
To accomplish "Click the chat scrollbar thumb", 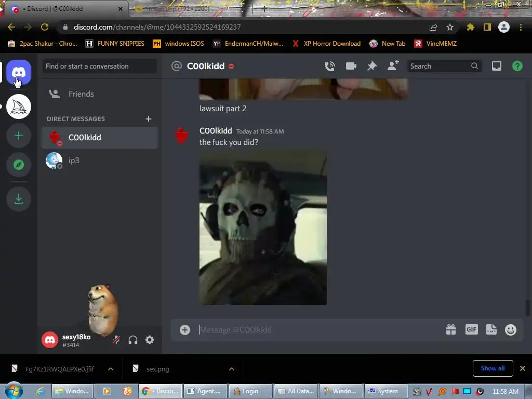I will click(x=528, y=308).
